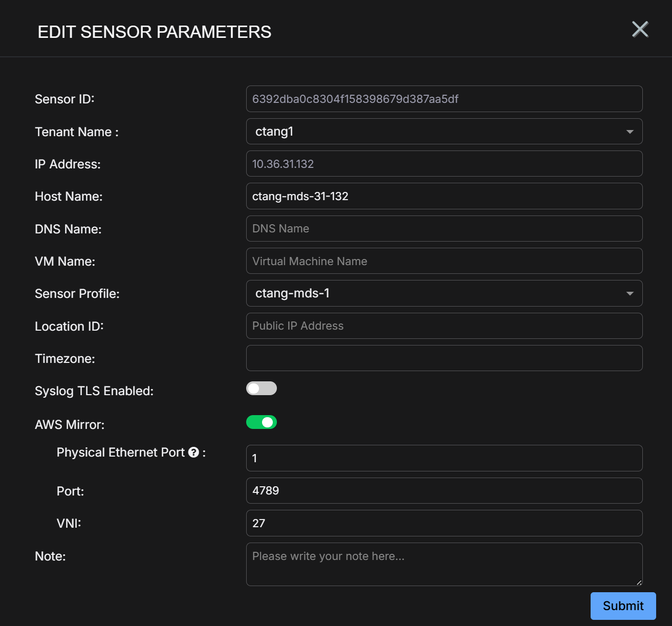This screenshot has width=672, height=626.
Task: Click the IP Address field
Action: coord(444,164)
